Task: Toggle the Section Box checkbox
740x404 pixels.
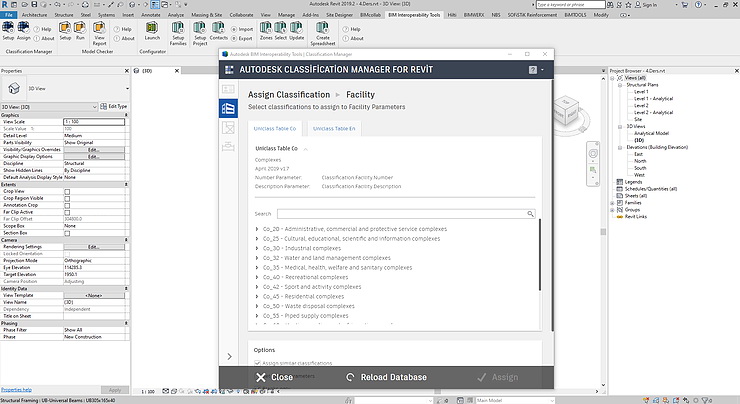Action: (x=67, y=233)
